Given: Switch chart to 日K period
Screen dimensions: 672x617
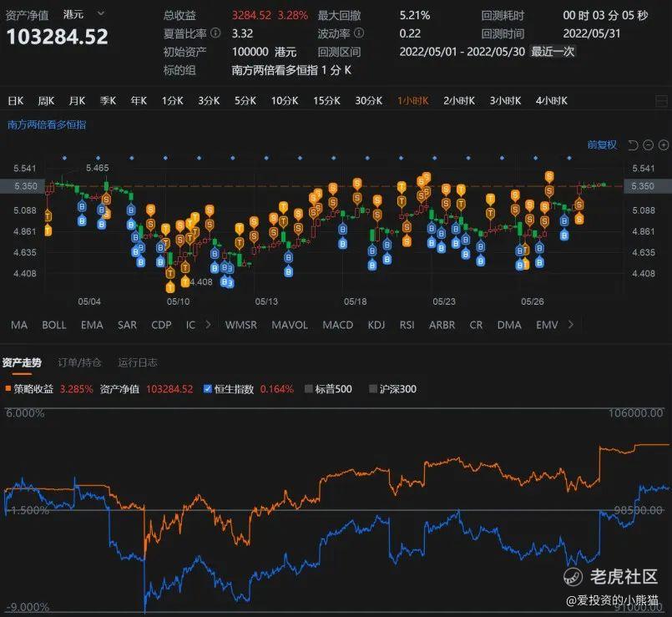Looking at the screenshot, I should (16, 101).
